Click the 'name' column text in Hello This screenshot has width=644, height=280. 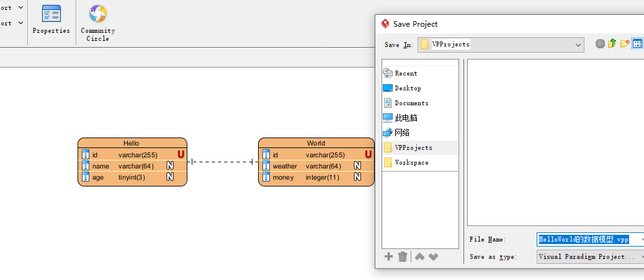(x=101, y=166)
